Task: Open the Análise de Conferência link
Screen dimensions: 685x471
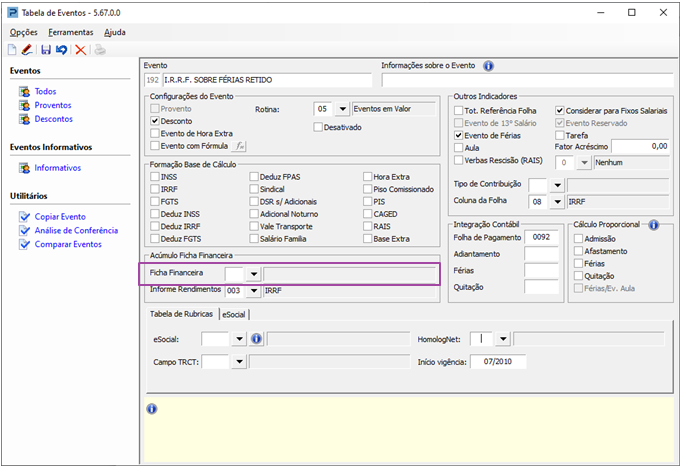Action: pyautogui.click(x=76, y=231)
